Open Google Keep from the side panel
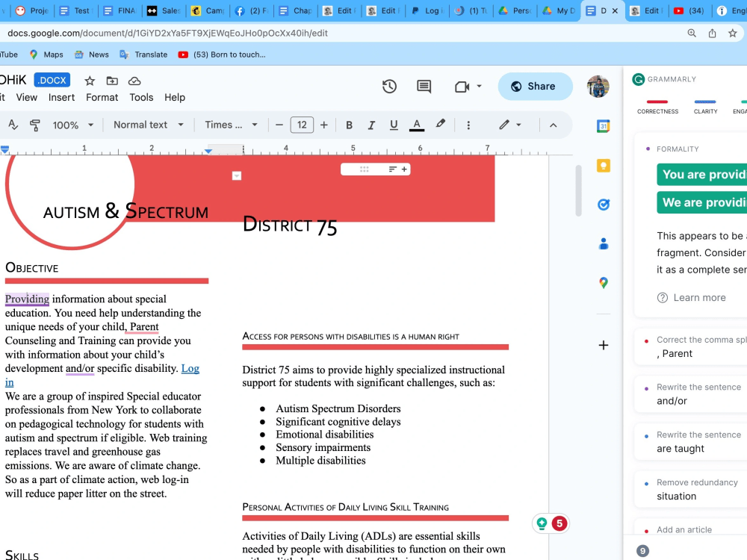Image resolution: width=747 pixels, height=560 pixels. tap(604, 165)
